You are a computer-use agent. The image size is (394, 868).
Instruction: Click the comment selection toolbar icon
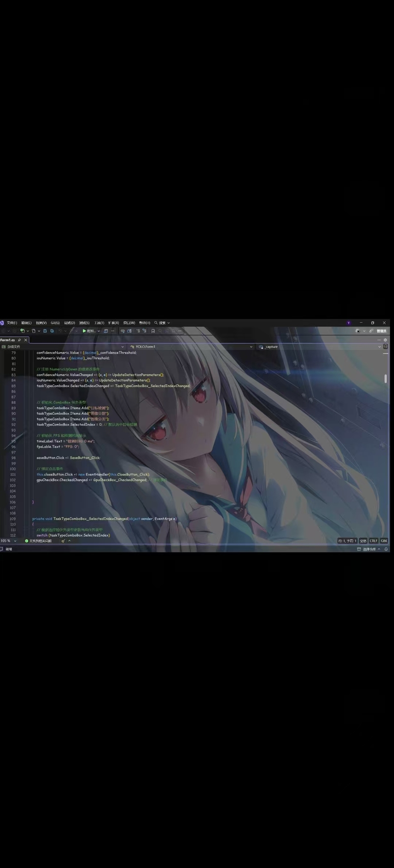pyautogui.click(x=122, y=331)
